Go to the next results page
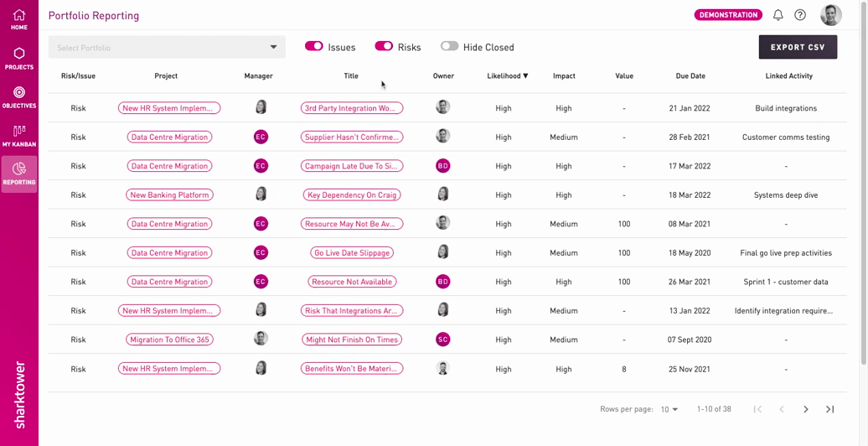Image resolution: width=868 pixels, height=446 pixels. tap(806, 409)
